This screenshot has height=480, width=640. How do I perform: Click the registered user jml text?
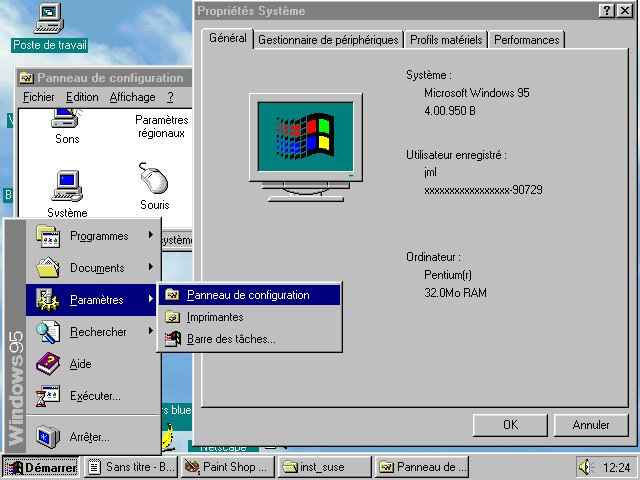[x=430, y=172]
